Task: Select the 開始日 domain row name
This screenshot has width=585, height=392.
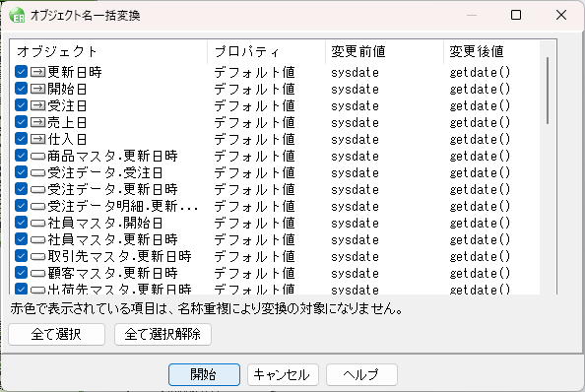Action: (x=67, y=89)
